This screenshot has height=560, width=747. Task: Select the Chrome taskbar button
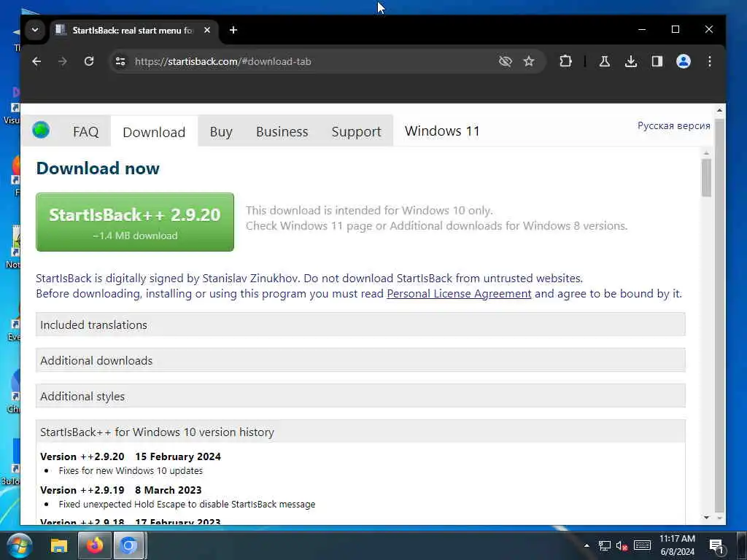pos(128,545)
